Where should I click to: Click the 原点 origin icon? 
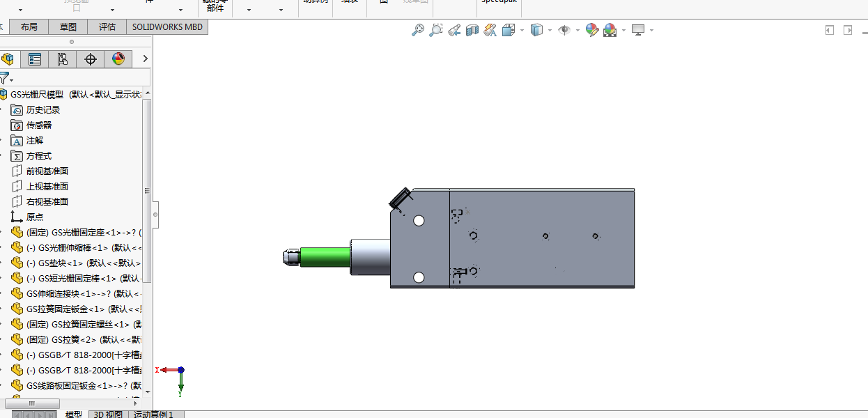(x=17, y=217)
